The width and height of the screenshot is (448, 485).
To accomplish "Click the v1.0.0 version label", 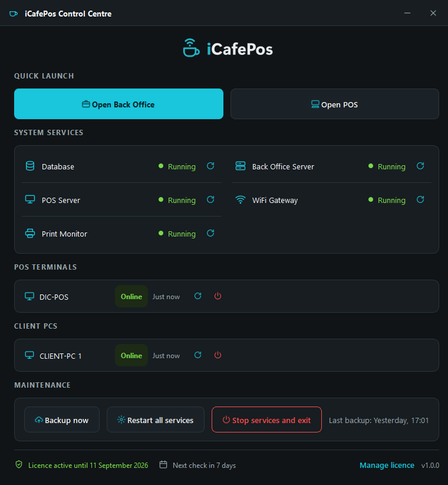I will 430,466.
